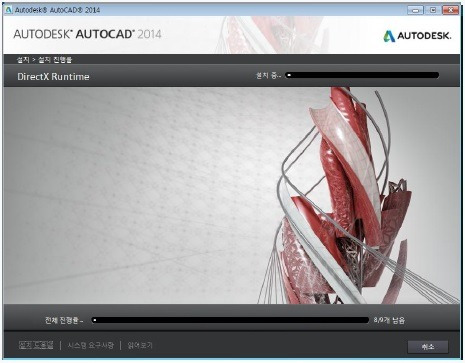Image resolution: width=465 pixels, height=363 pixels.
Task: Minimize the AutoCAD 2014 installer window
Action: tap(415, 10)
